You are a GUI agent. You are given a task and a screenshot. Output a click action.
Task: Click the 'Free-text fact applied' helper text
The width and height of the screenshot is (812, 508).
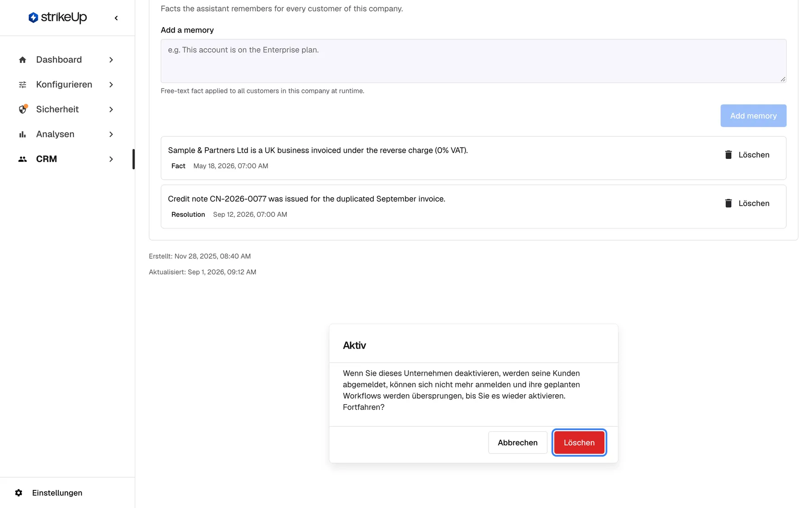[263, 91]
